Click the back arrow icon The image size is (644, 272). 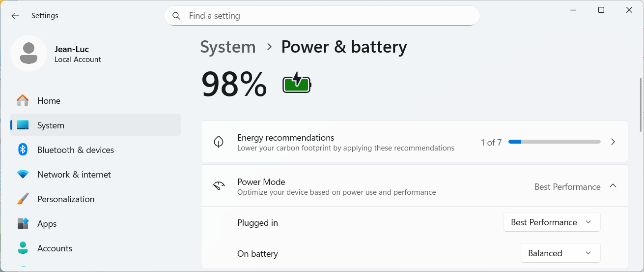[x=15, y=16]
